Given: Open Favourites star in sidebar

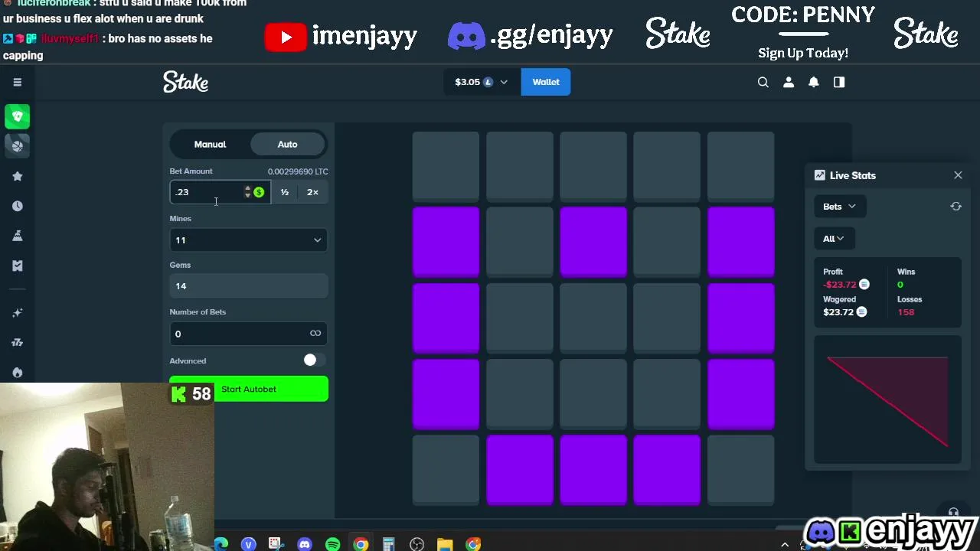Looking at the screenshot, I should 17,176.
